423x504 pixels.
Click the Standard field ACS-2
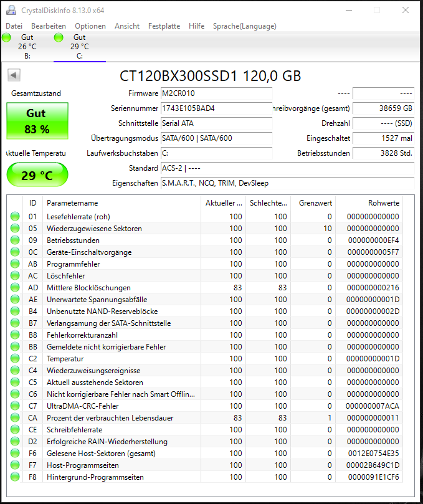click(287, 168)
